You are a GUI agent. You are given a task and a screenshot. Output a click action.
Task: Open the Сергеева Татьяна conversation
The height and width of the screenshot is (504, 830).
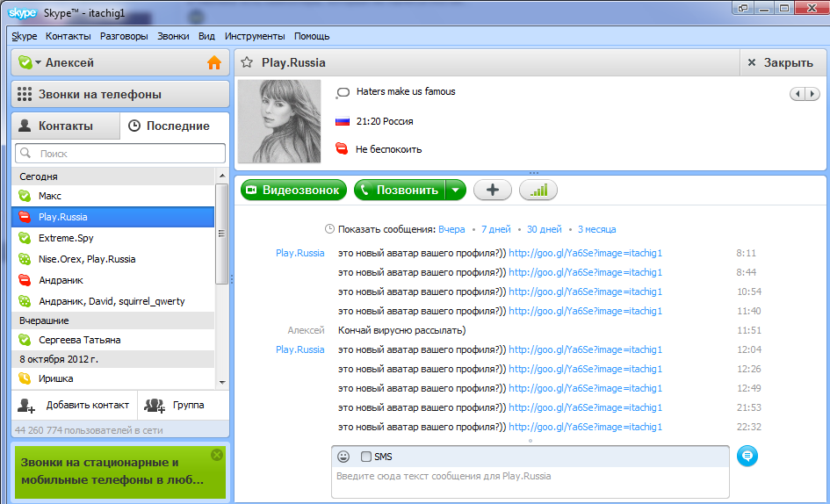click(112, 340)
